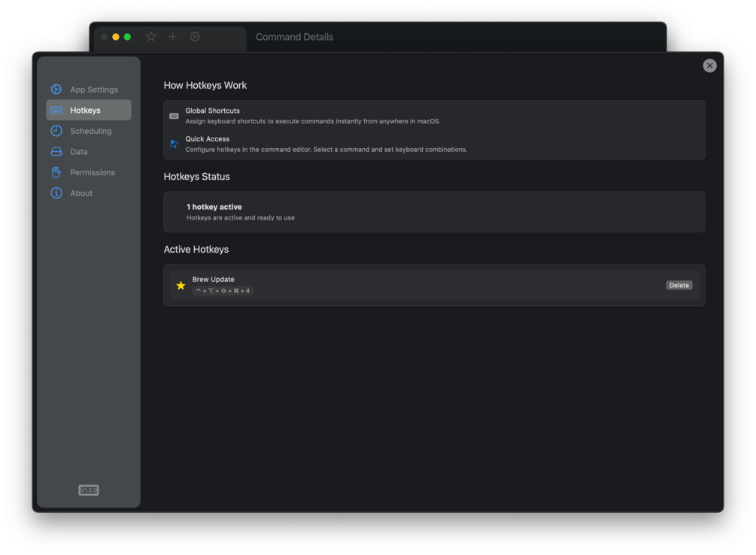Minimize the window with the yellow button

(116, 37)
